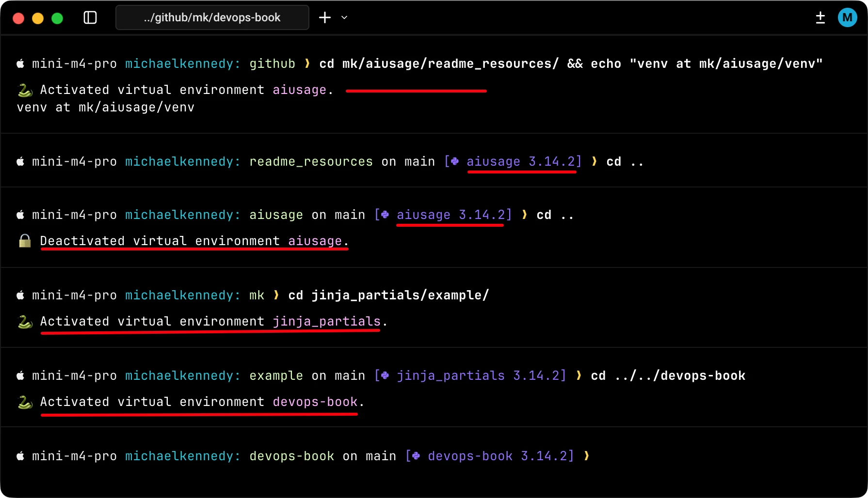The height and width of the screenshot is (498, 868).
Task: Expand the new tab options chevron
Action: (x=344, y=18)
